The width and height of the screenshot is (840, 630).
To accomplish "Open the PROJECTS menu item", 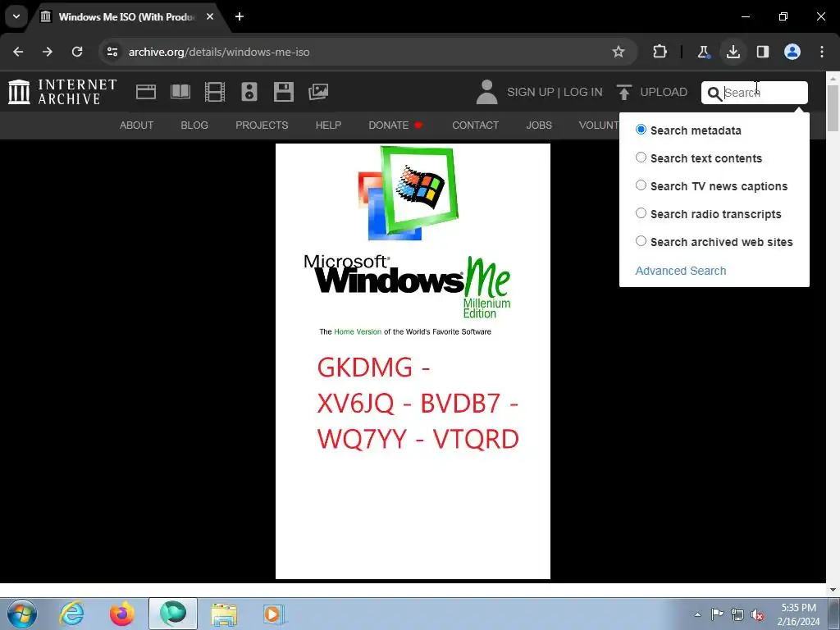I will 262,126.
